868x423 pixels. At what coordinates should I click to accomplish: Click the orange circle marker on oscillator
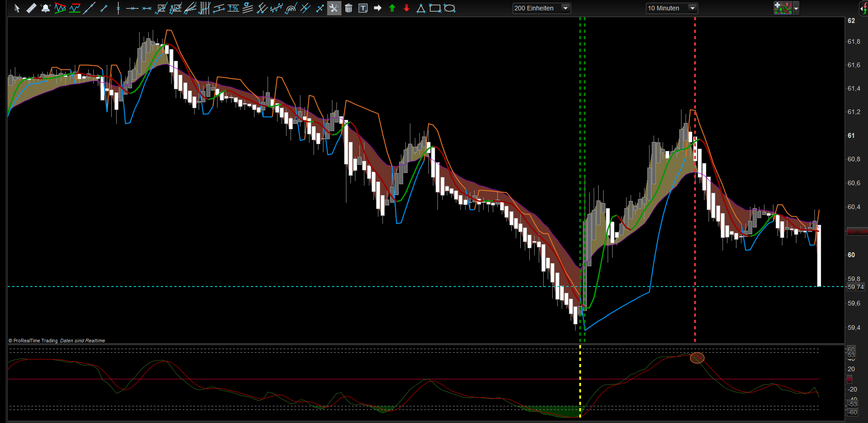pyautogui.click(x=697, y=358)
